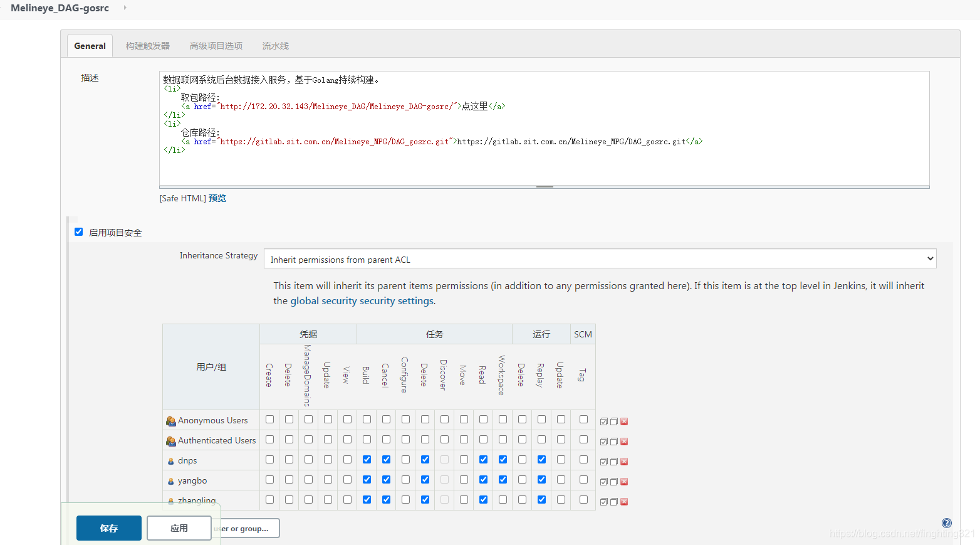Enable job Configure permission for dnps
Screen dimensions: 980x545
[x=405, y=460]
